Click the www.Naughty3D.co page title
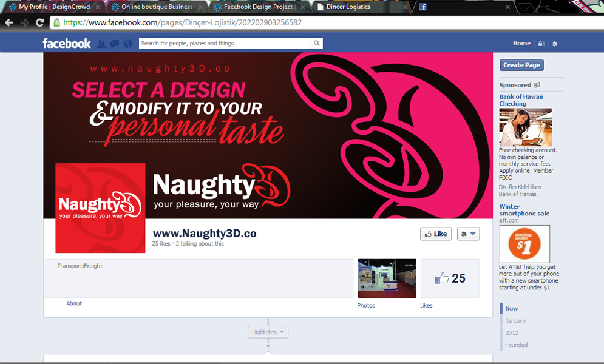 click(205, 234)
